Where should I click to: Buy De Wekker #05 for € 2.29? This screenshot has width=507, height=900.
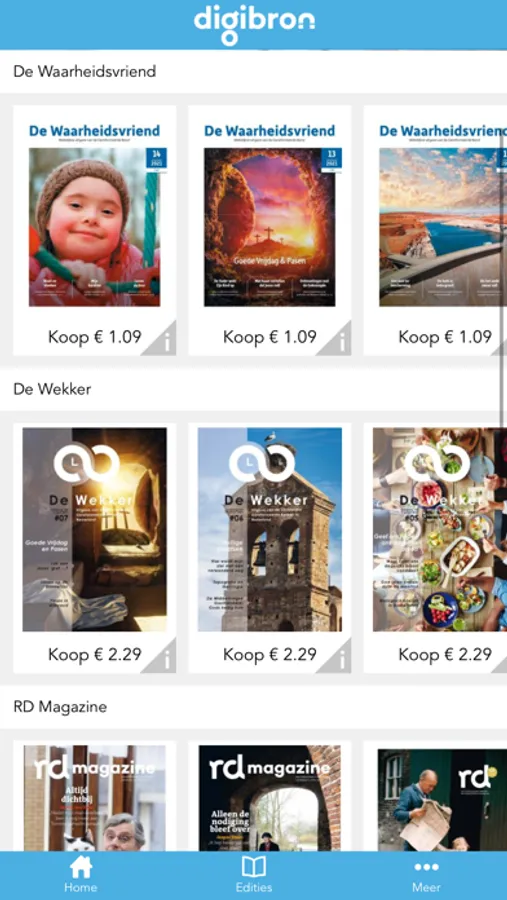coord(445,654)
